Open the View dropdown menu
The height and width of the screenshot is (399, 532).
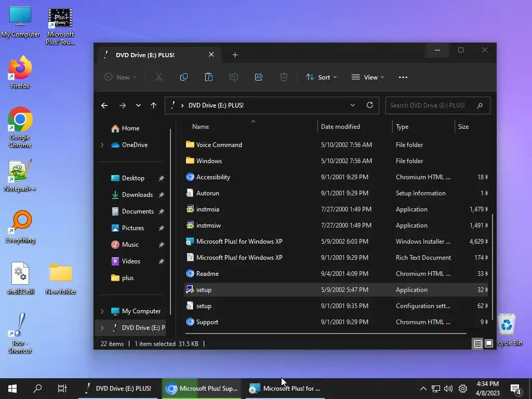point(368,77)
